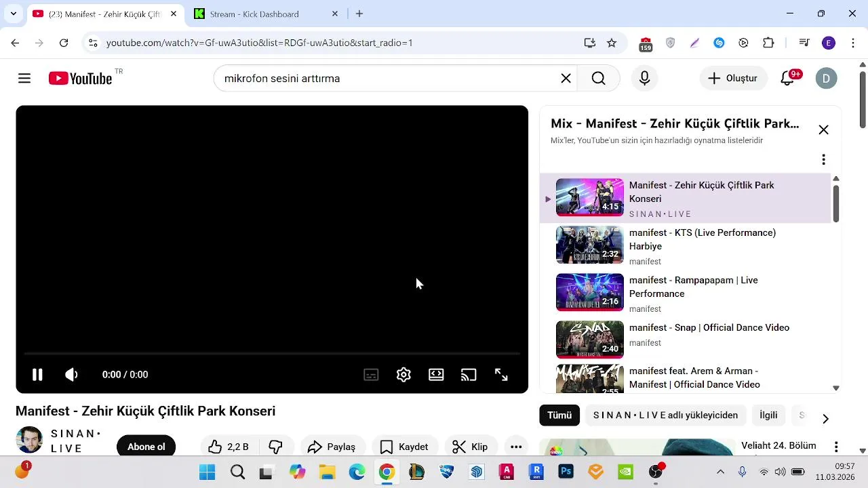Open Microsoft Edge from taskbar
Viewport: 868px width, 488px height.
pyautogui.click(x=357, y=472)
